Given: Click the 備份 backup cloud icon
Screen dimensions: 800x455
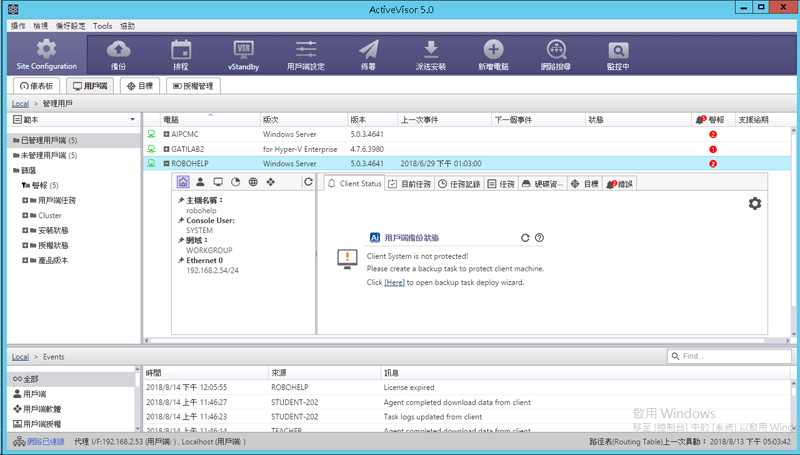Looking at the screenshot, I should pyautogui.click(x=118, y=54).
